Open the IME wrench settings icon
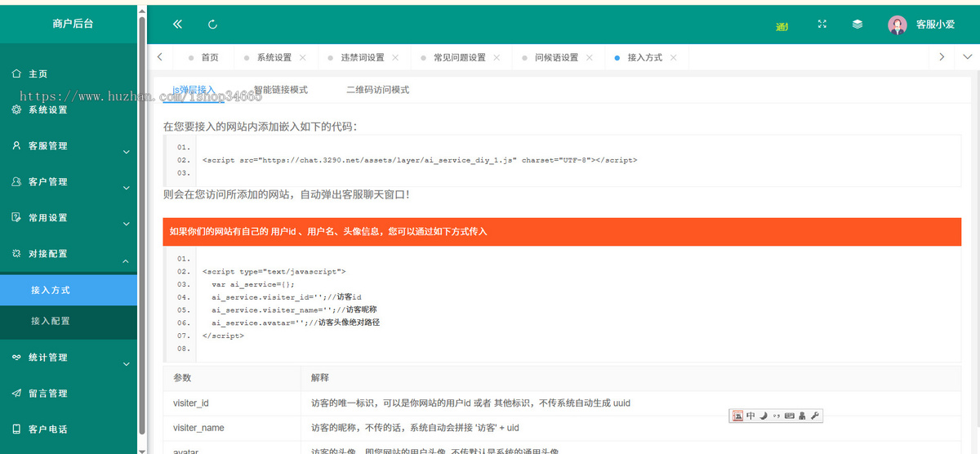The image size is (980, 454). (814, 416)
